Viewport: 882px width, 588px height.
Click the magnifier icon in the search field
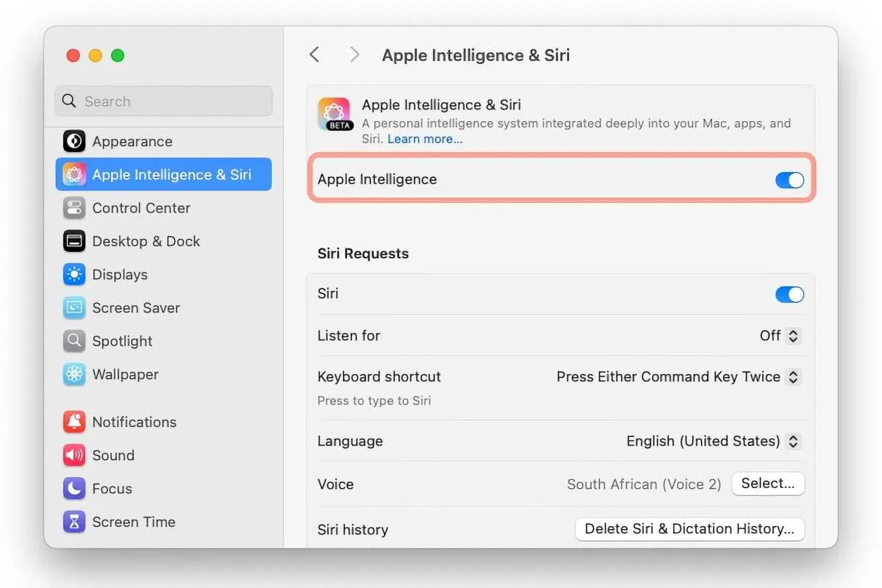point(69,101)
